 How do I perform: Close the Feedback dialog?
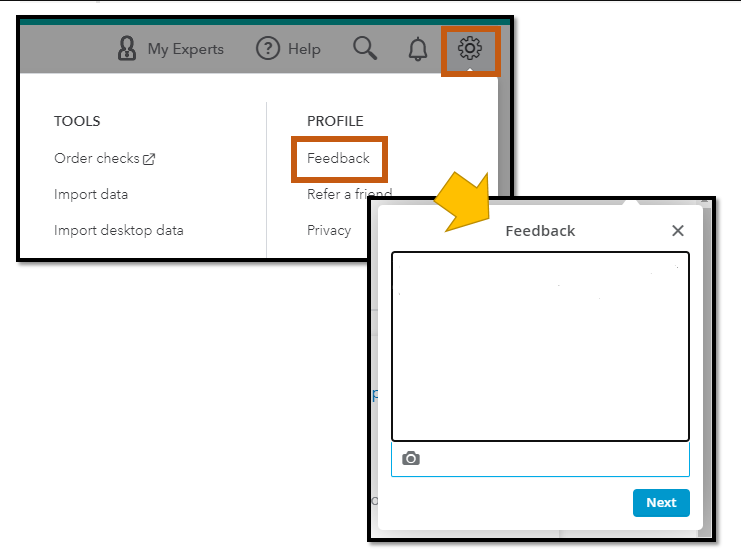[x=678, y=231]
